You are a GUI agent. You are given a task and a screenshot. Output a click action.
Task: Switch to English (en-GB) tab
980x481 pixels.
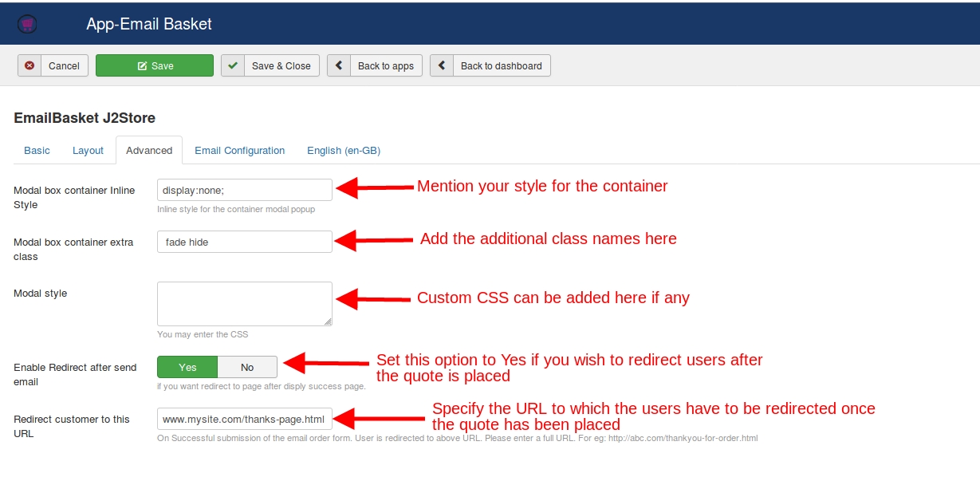pos(344,151)
